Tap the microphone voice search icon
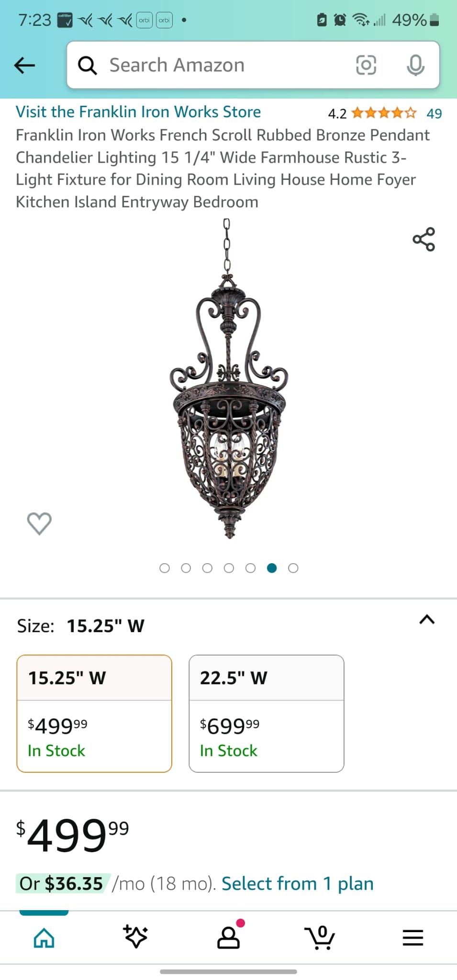The height and width of the screenshot is (980, 457). tap(415, 65)
